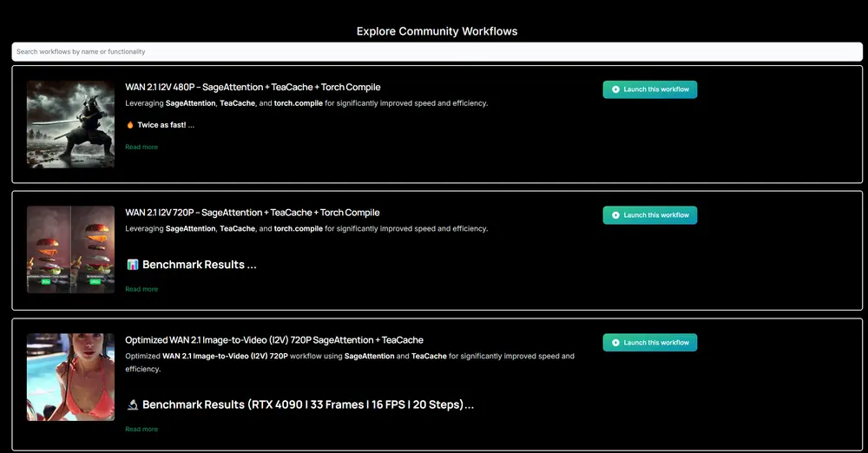Screen dimensions: 868x453
Task: Open the samurai thumbnail for WAN 480P workflow
Action: (70, 124)
